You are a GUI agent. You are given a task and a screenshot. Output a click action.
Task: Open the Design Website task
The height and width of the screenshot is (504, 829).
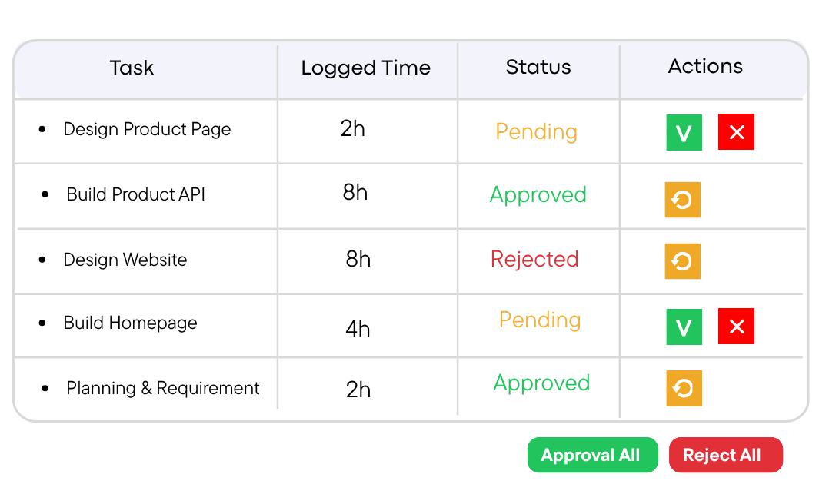(x=125, y=260)
